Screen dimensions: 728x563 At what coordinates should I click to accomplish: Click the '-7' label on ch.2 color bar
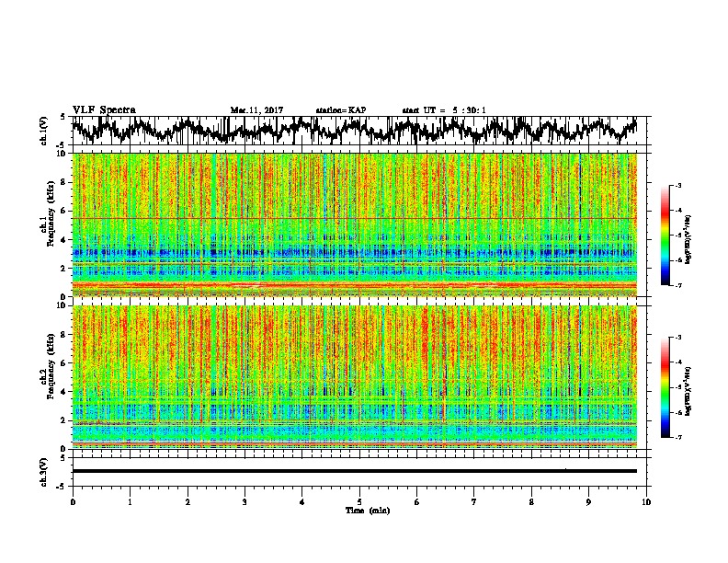click(677, 437)
